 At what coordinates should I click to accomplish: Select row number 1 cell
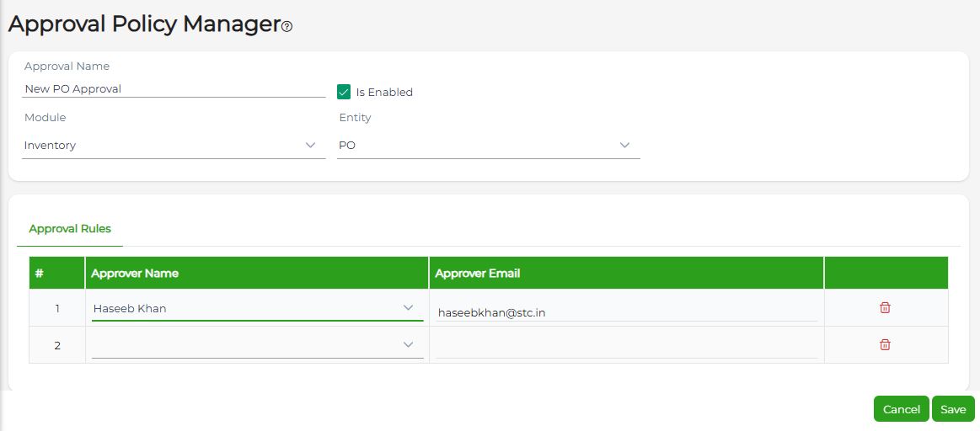click(x=57, y=308)
